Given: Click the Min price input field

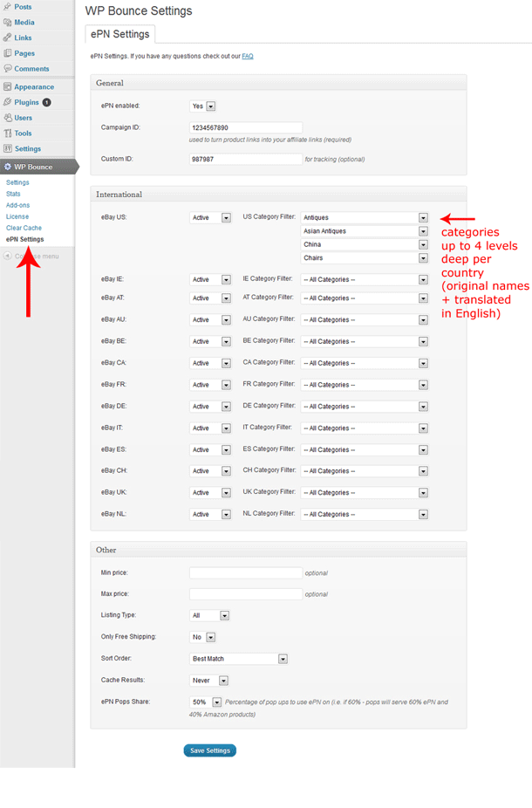Looking at the screenshot, I should point(246,572).
